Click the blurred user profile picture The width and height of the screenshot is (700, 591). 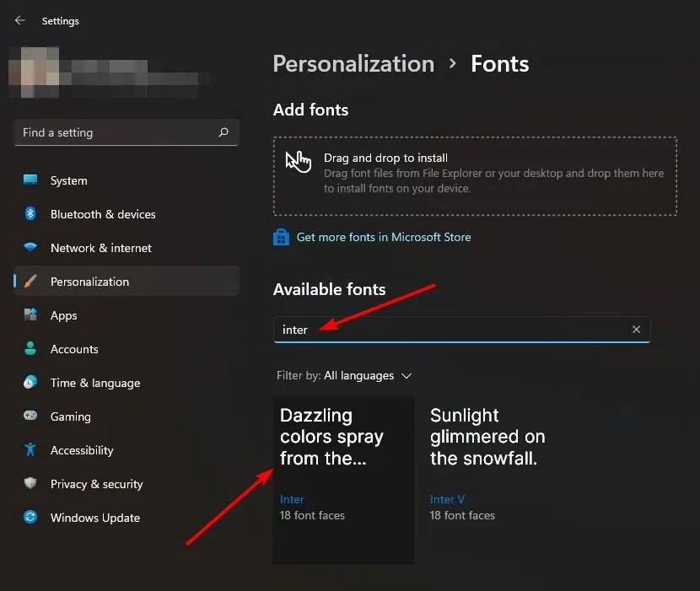34,72
